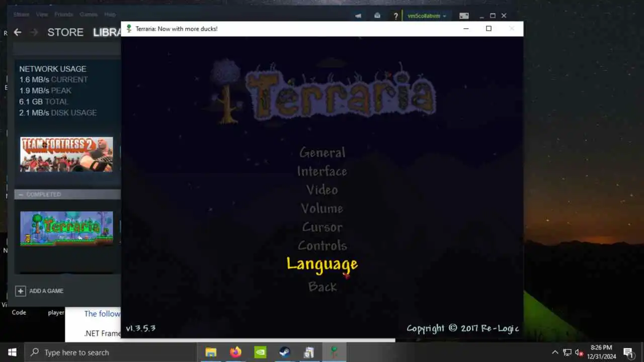Click the plus icon beside ADD A GAME
644x362 pixels.
(21, 291)
